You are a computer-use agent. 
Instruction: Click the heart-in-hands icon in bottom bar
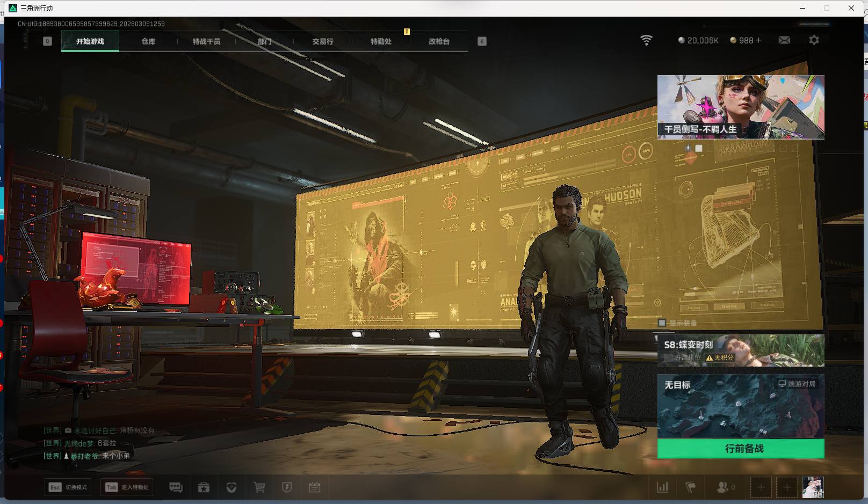[232, 487]
